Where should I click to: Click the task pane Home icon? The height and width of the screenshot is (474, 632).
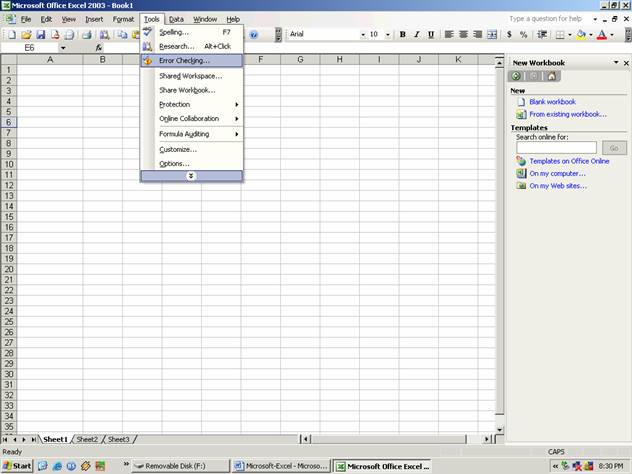tap(552, 76)
